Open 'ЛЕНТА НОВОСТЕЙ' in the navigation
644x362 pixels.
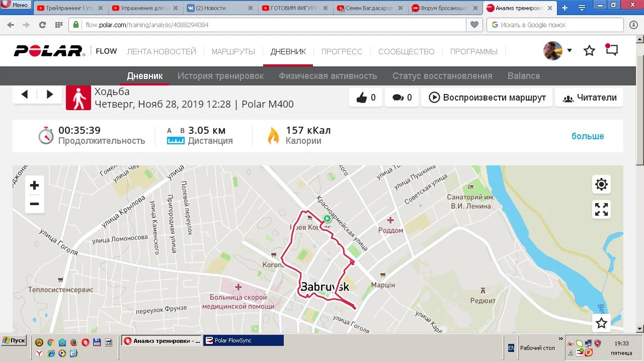162,51
